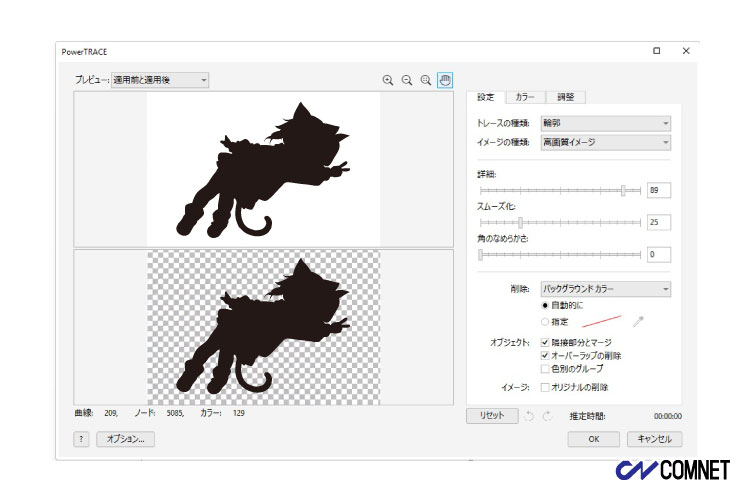Click the redo arrow icon
Viewport: 750px width, 500px height.
pyautogui.click(x=547, y=416)
